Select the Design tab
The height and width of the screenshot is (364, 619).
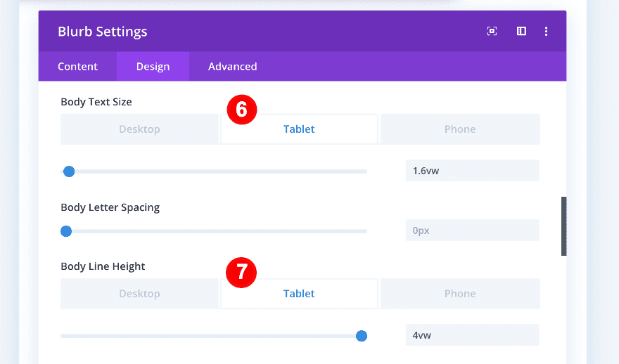coord(153,67)
